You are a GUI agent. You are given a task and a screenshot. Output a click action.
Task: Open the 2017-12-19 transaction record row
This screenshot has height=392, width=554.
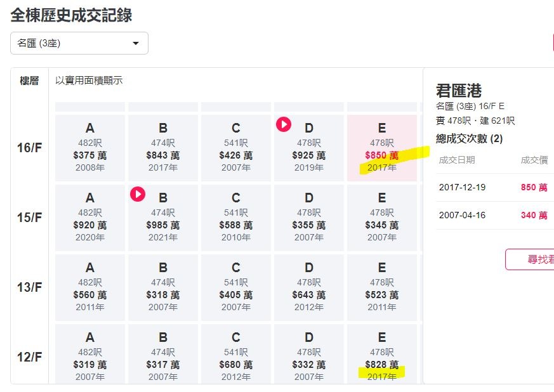(495, 188)
